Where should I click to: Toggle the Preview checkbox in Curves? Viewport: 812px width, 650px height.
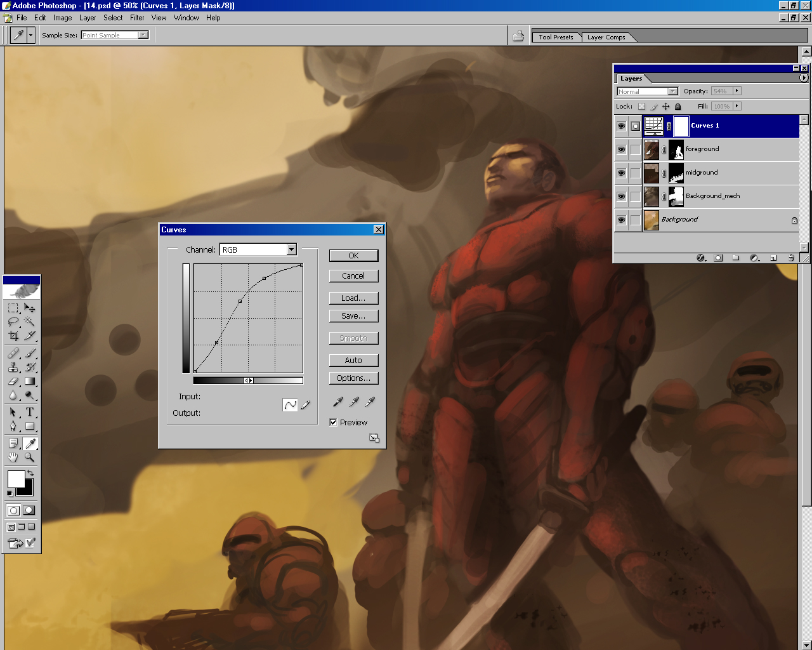pyautogui.click(x=333, y=422)
